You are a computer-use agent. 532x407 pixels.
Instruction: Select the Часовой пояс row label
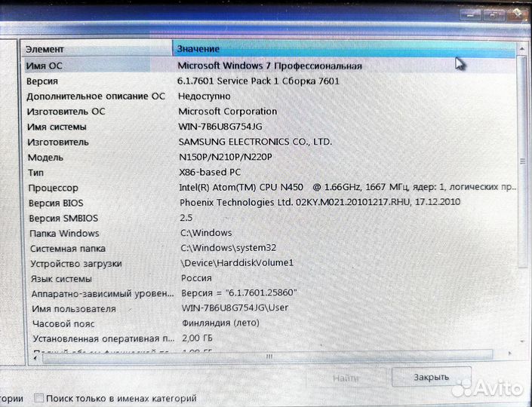tap(63, 324)
